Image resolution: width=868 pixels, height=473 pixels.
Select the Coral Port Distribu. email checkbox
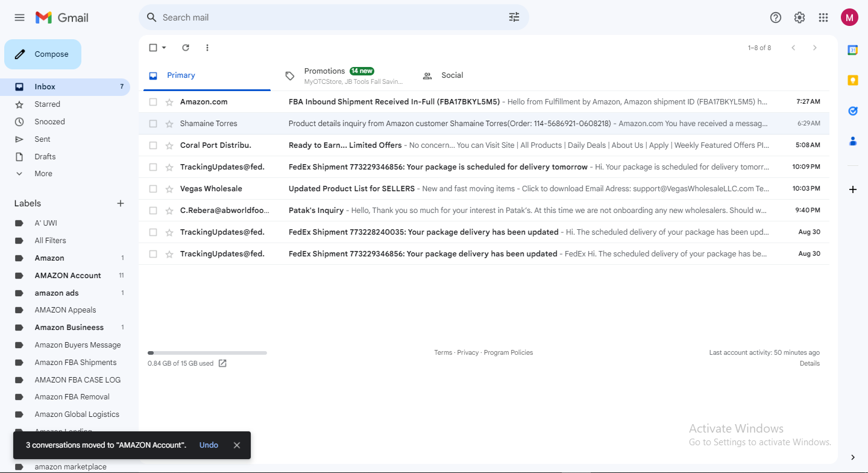(153, 145)
